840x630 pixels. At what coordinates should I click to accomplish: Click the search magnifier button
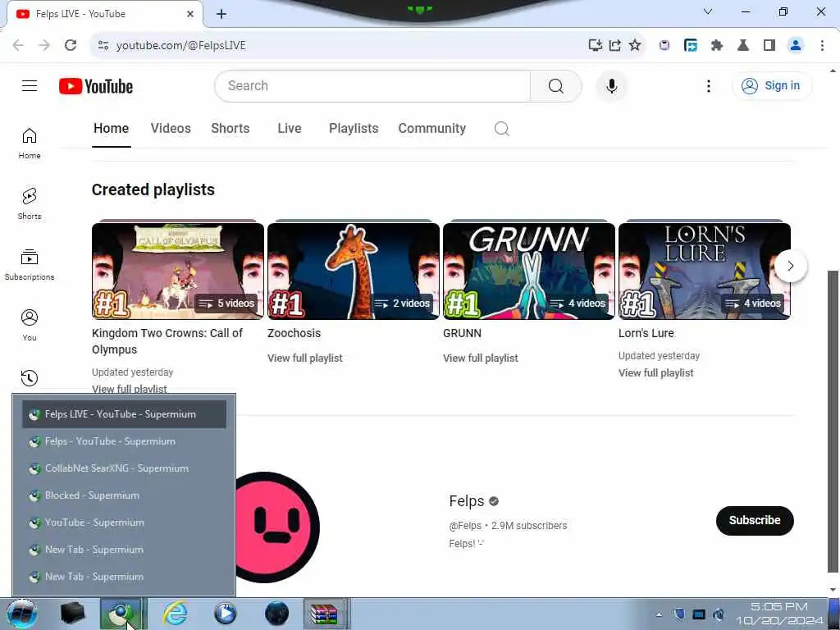point(555,85)
